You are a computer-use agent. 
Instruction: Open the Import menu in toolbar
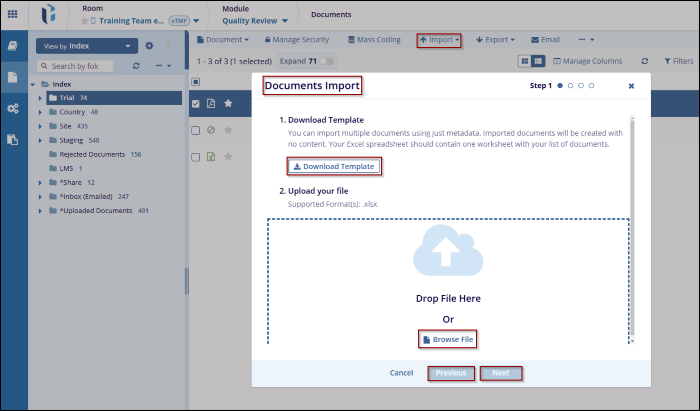pyautogui.click(x=438, y=40)
